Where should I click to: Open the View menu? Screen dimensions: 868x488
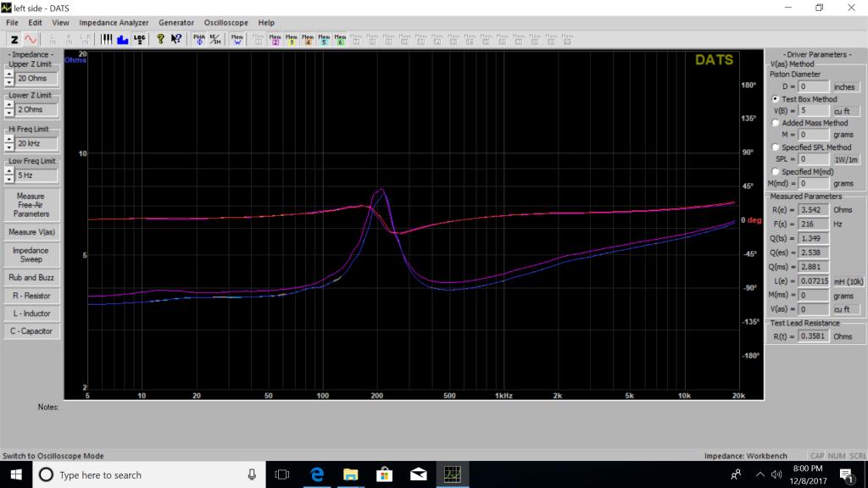(x=60, y=23)
